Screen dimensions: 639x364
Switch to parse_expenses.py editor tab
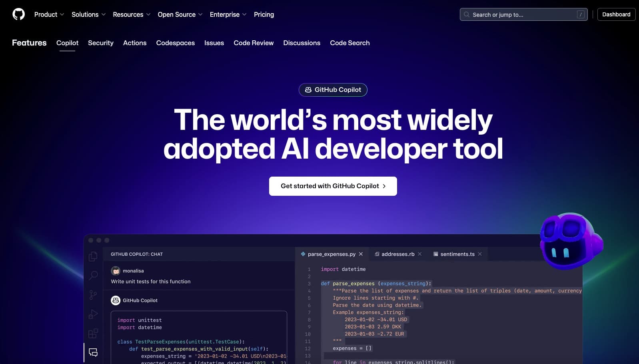pos(331,254)
